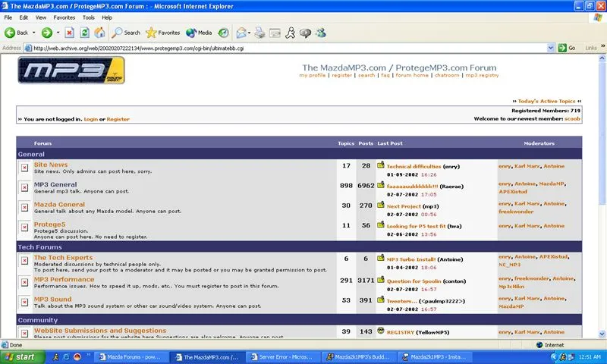Screen dimensions: 607x364
Task: Open the Search toolbar button
Action: [126, 33]
